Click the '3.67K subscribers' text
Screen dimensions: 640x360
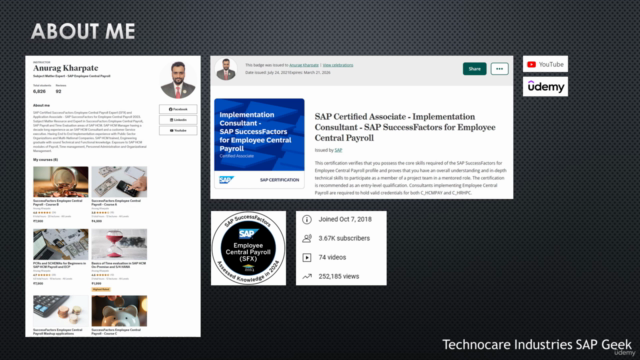point(344,238)
